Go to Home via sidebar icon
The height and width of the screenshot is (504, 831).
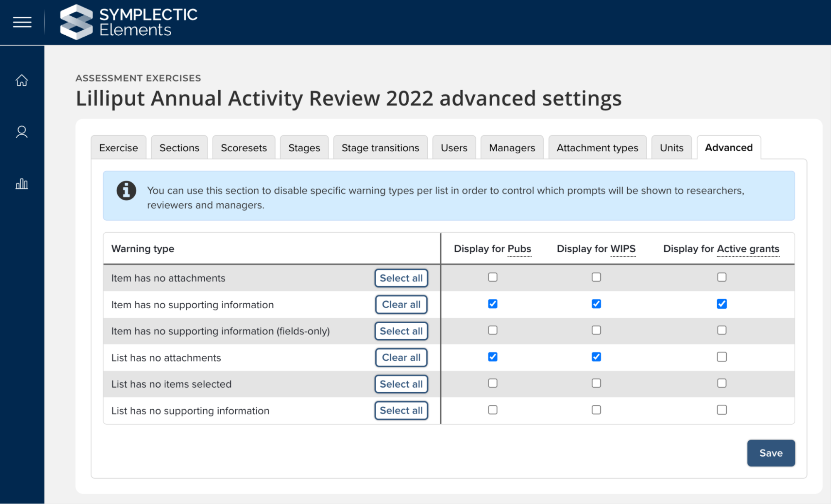coord(22,80)
